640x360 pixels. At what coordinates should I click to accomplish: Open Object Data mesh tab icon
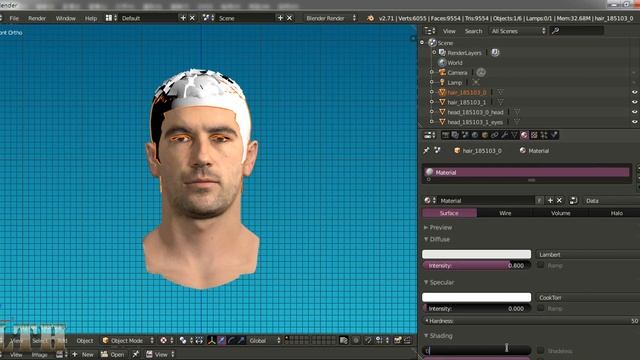[x=514, y=135]
